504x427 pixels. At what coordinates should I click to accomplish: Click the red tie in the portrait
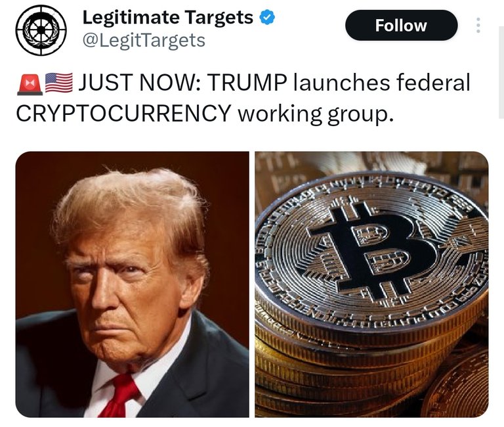tap(119, 395)
